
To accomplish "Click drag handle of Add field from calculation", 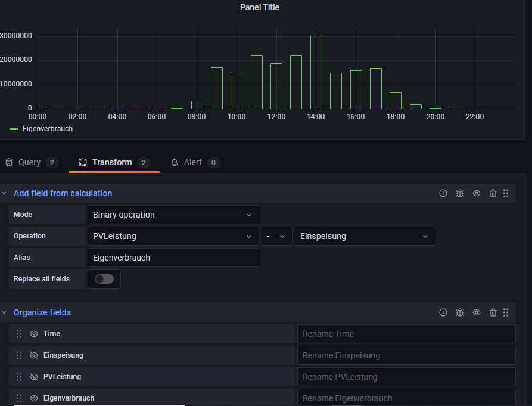I will pyautogui.click(x=506, y=193).
